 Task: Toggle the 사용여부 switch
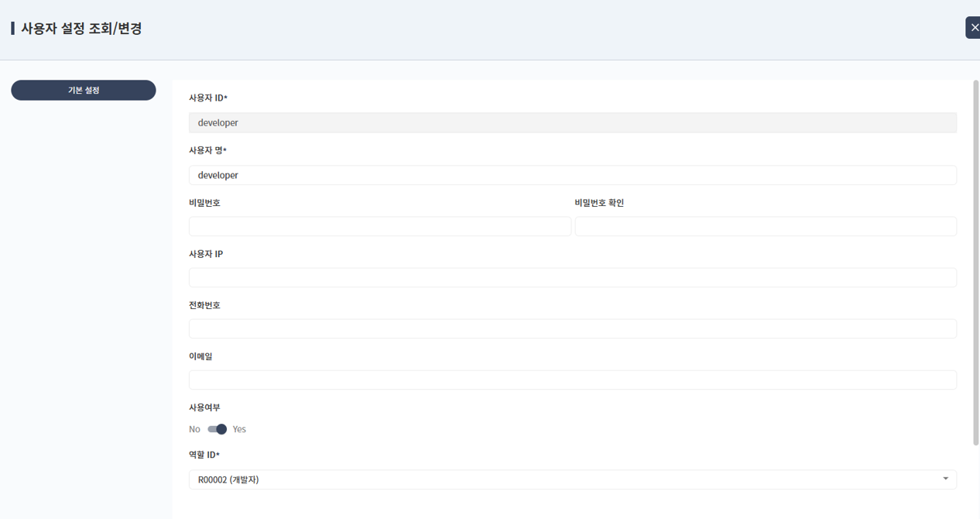217,429
